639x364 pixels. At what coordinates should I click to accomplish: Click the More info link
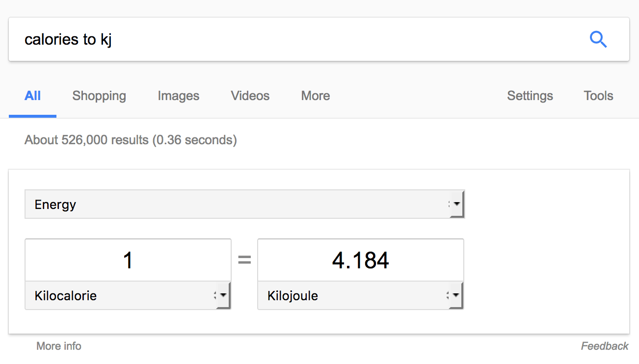click(x=59, y=346)
